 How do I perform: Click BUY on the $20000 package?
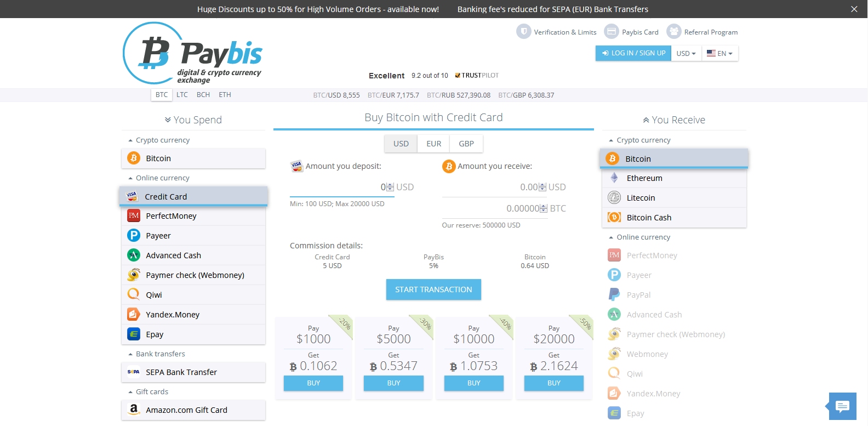(x=554, y=383)
